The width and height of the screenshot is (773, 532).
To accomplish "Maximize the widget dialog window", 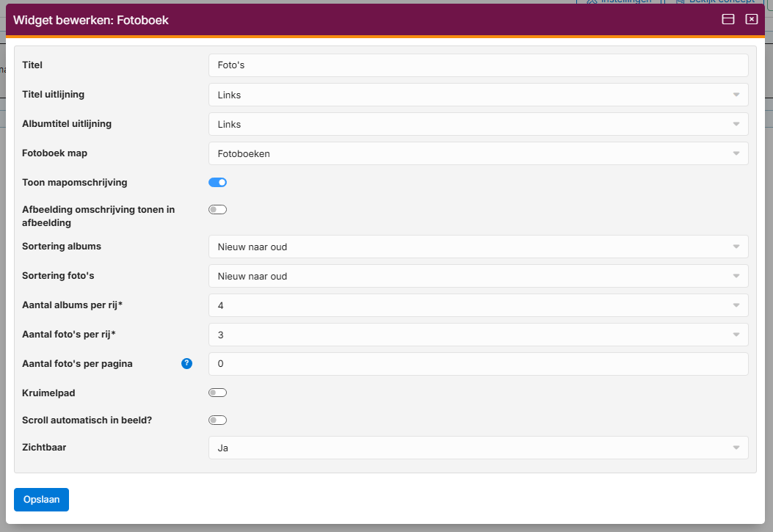I will (728, 20).
